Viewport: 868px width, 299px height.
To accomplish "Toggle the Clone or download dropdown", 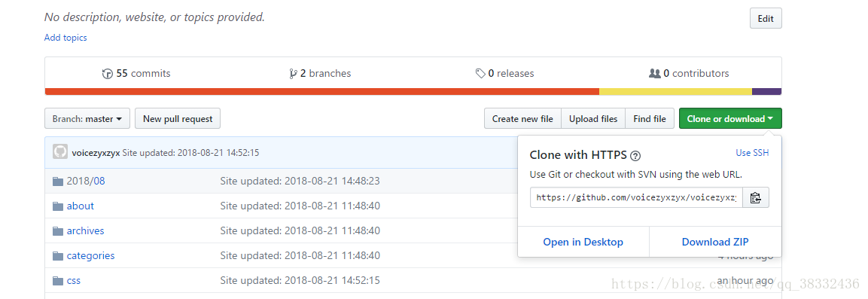I will (730, 118).
